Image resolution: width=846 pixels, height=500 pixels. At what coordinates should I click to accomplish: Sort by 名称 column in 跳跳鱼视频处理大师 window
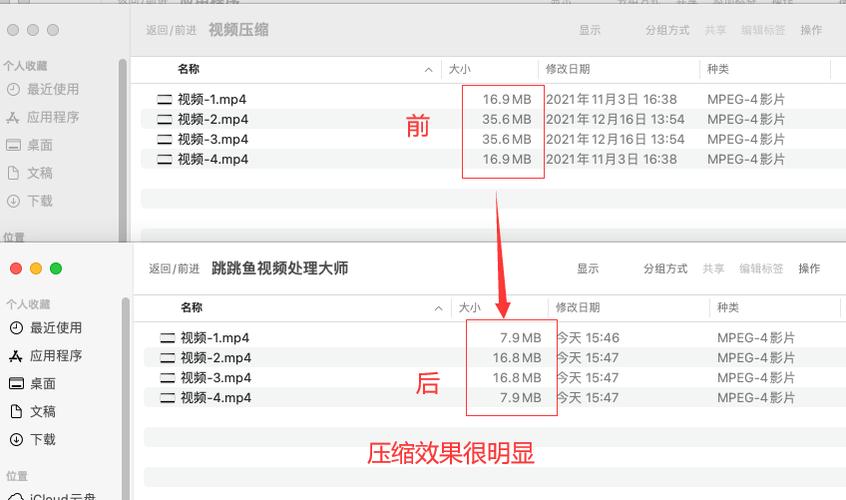(x=192, y=307)
